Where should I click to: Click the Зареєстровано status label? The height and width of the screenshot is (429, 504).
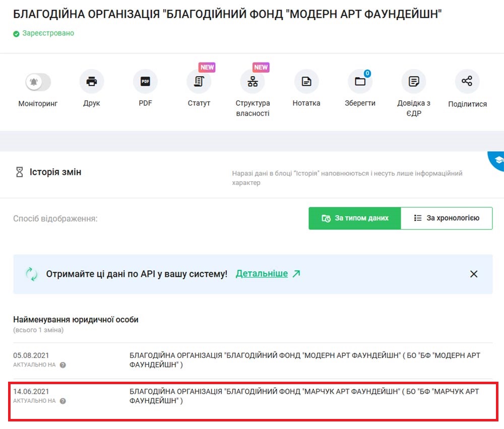point(48,33)
